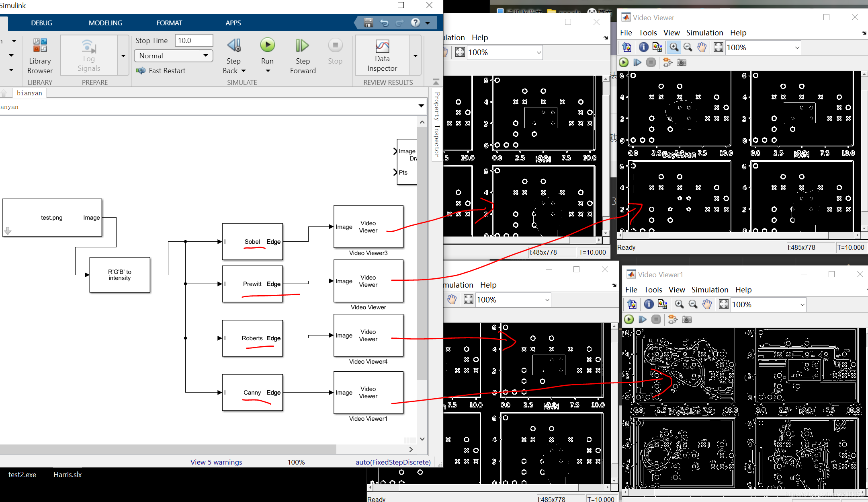Collapse the Simulink toolstrip
The image size is (868, 502).
(x=436, y=82)
